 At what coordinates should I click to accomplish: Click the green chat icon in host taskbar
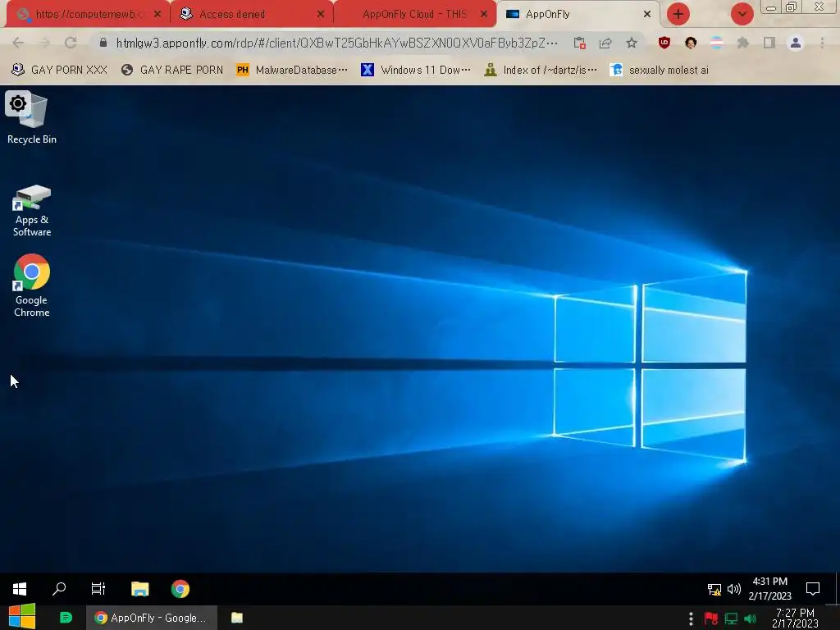[66, 618]
